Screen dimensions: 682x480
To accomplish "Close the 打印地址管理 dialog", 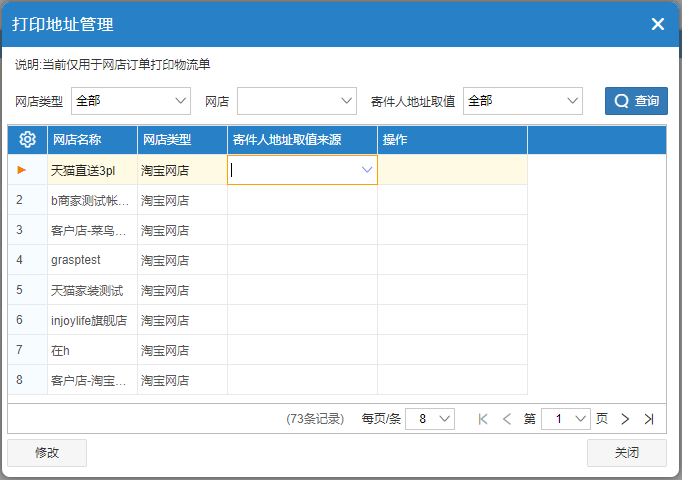I will coord(658,24).
